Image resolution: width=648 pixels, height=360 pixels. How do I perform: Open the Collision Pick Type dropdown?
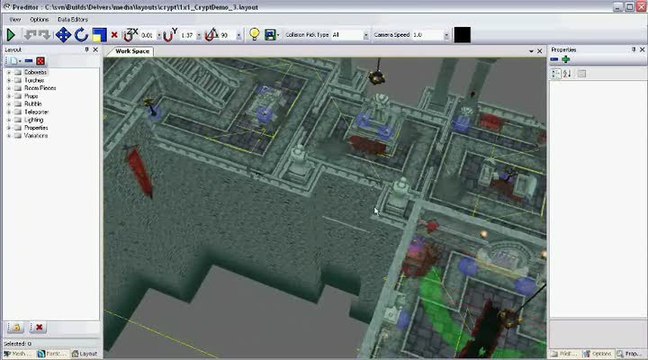[x=366, y=36]
